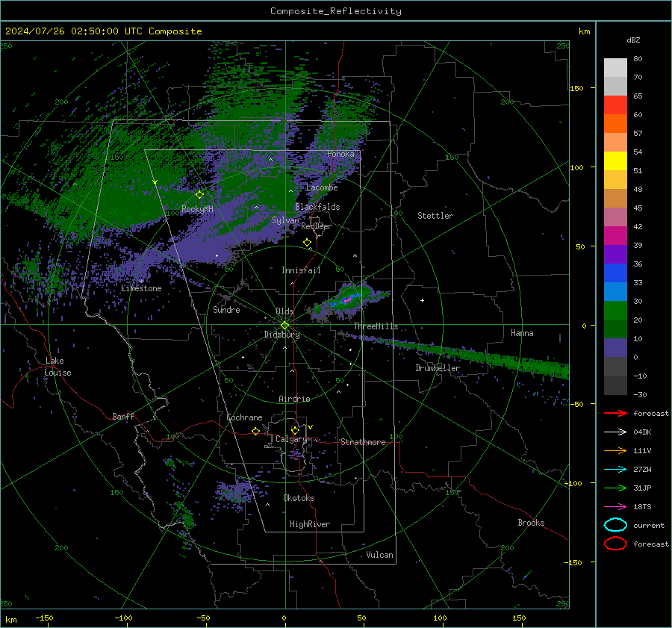Click the Drumheller label
The width and height of the screenshot is (672, 628).
tap(438, 368)
